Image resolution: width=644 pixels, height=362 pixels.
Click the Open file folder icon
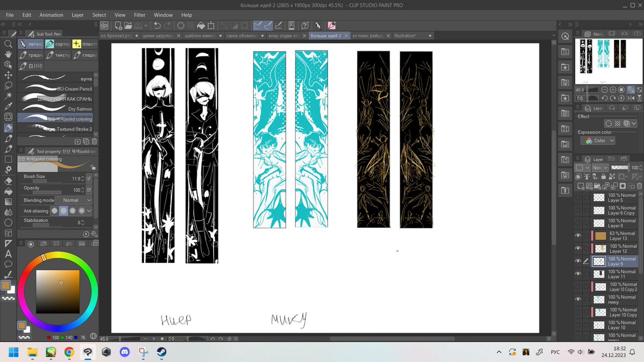[x=128, y=25]
